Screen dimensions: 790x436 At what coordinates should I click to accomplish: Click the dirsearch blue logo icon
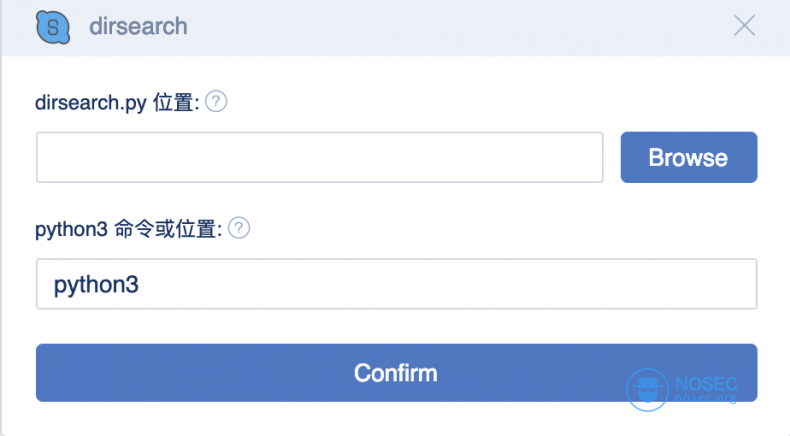click(53, 27)
